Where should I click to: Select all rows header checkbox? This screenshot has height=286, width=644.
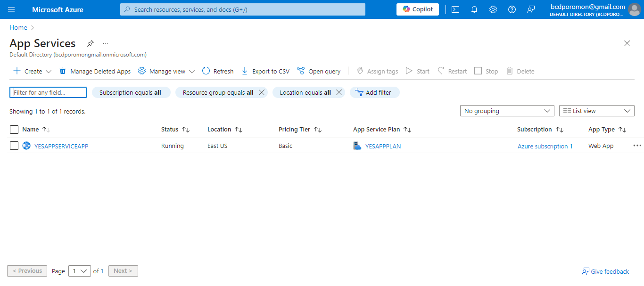pyautogui.click(x=14, y=130)
